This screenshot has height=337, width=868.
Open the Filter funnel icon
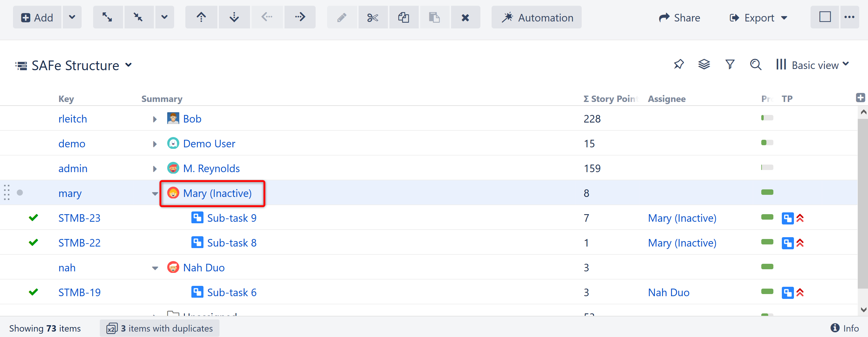tap(730, 64)
